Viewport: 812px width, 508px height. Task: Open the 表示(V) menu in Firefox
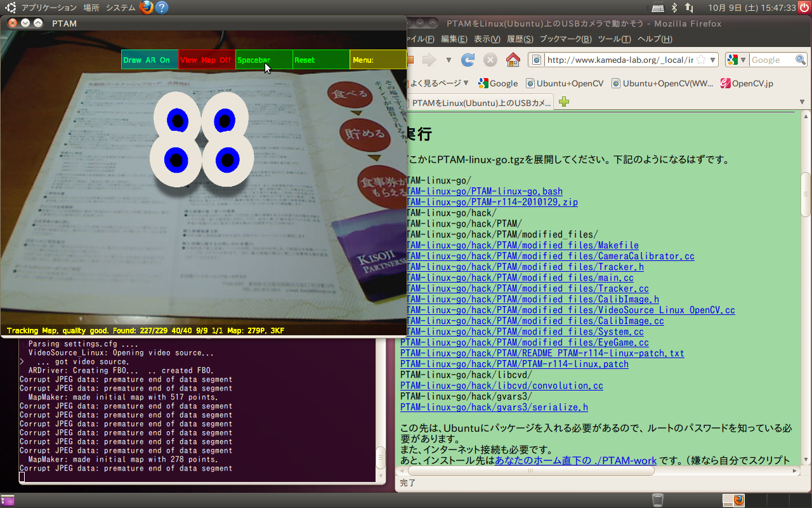487,39
